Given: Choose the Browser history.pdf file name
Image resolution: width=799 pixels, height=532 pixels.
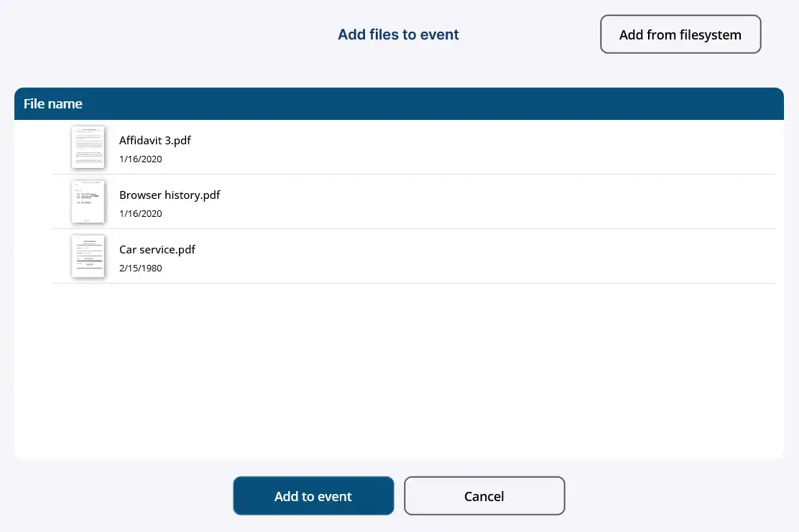Looking at the screenshot, I should (170, 195).
